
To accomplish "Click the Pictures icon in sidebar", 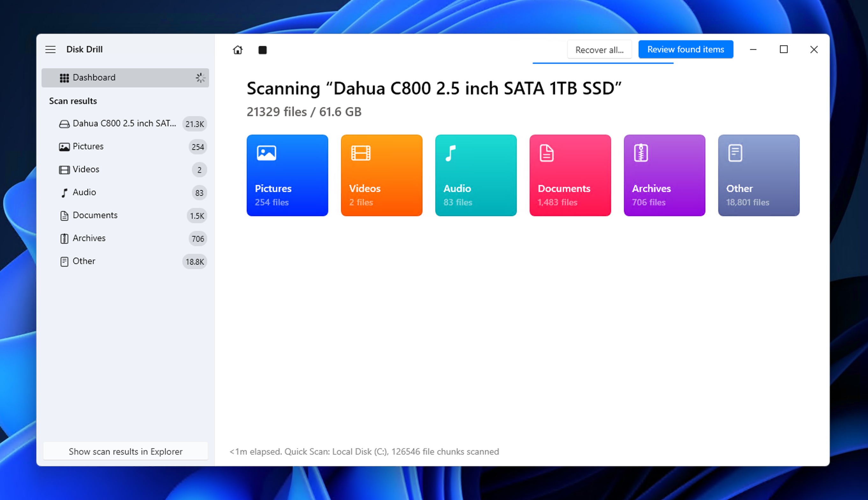I will coord(64,147).
